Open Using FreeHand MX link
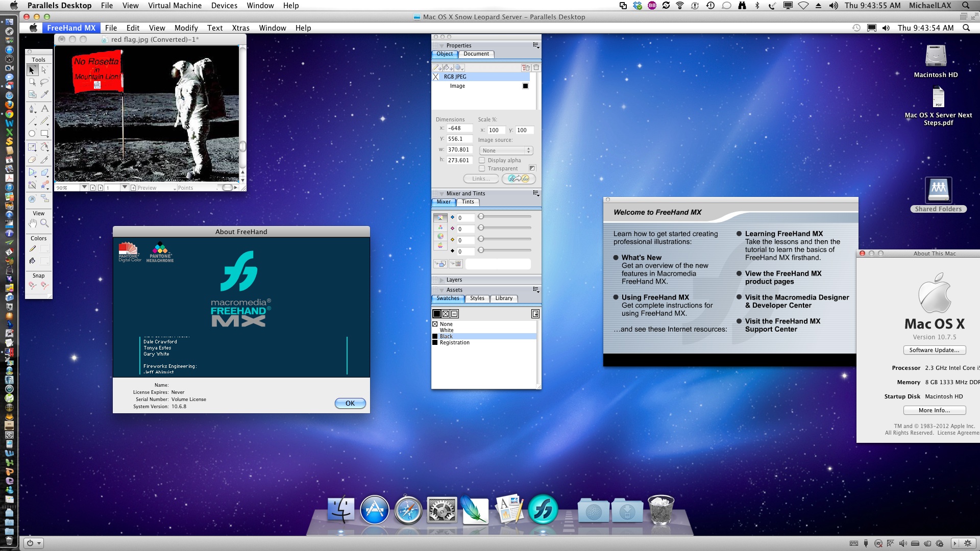The image size is (980, 551). pos(655,297)
